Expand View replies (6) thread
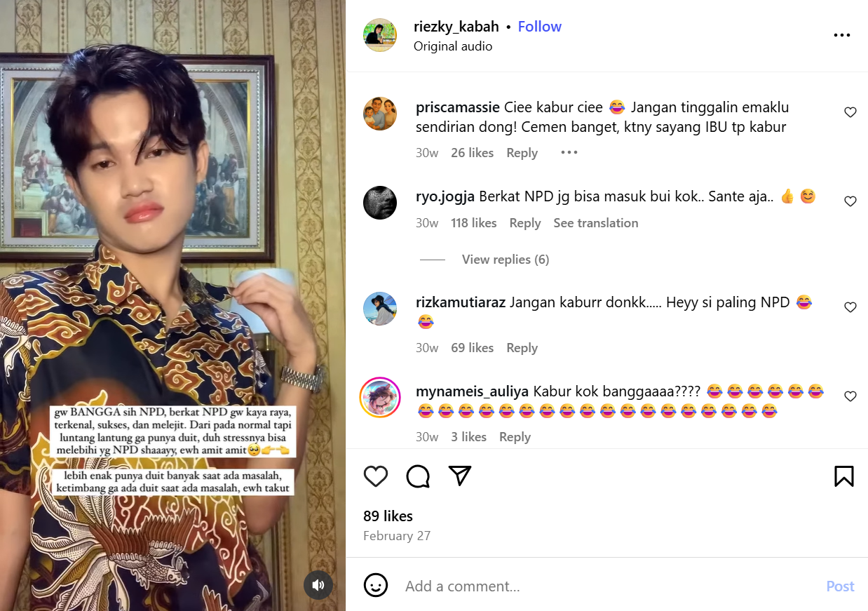The height and width of the screenshot is (611, 868). coord(505,260)
